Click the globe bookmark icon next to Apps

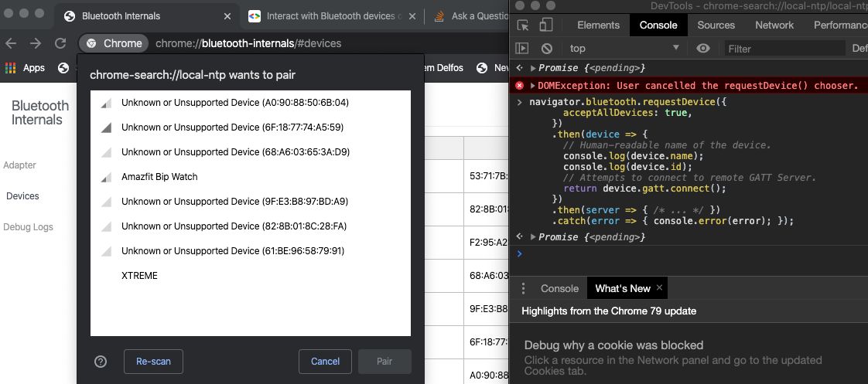coord(63,68)
